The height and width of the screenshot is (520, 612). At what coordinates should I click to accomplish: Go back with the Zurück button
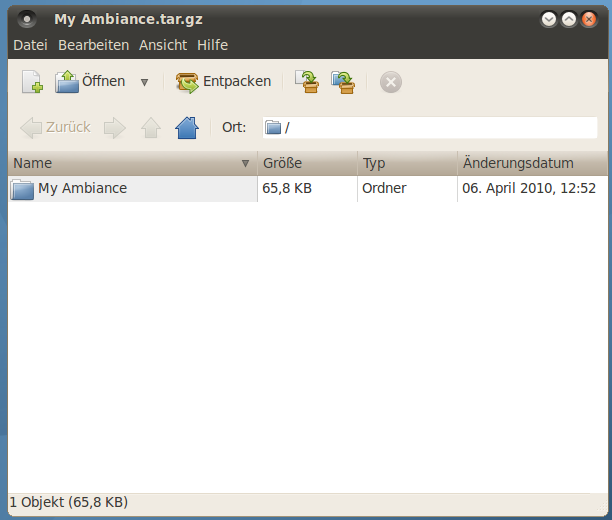click(55, 127)
